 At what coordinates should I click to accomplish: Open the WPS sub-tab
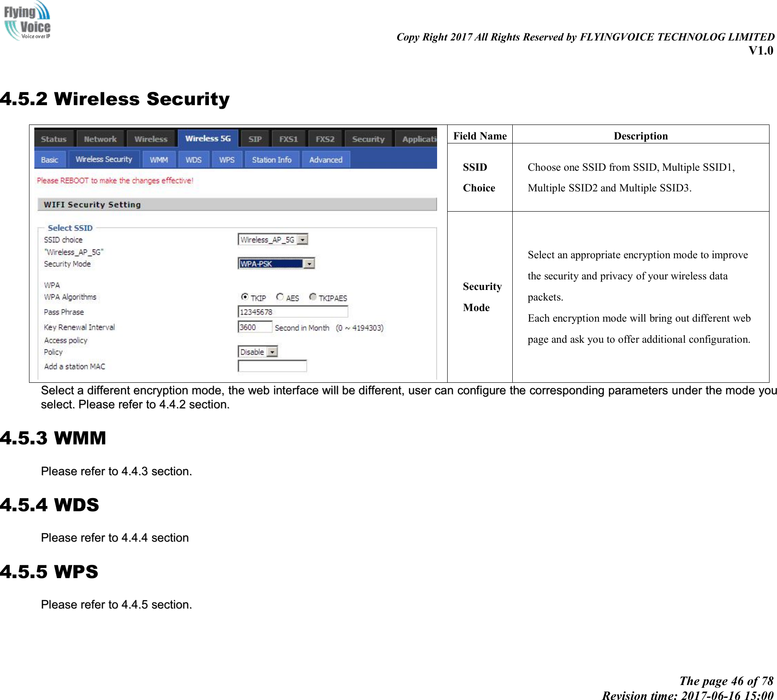click(x=226, y=159)
